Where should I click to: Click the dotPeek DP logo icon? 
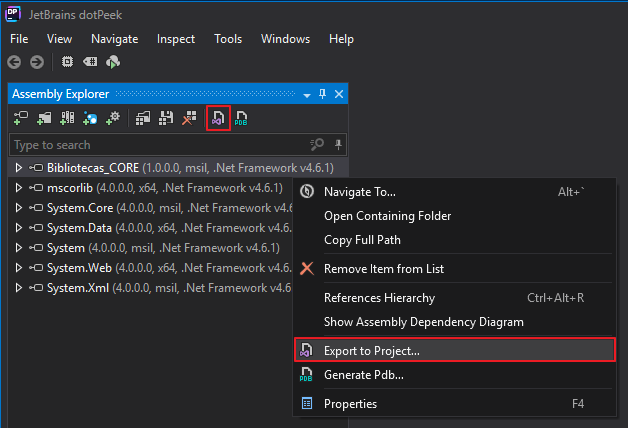[x=13, y=14]
